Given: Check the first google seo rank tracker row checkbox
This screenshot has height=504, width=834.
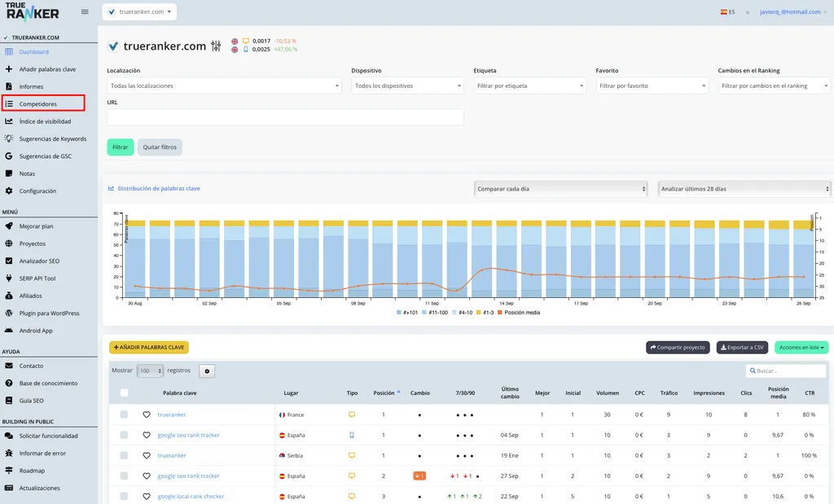Looking at the screenshot, I should [x=124, y=435].
